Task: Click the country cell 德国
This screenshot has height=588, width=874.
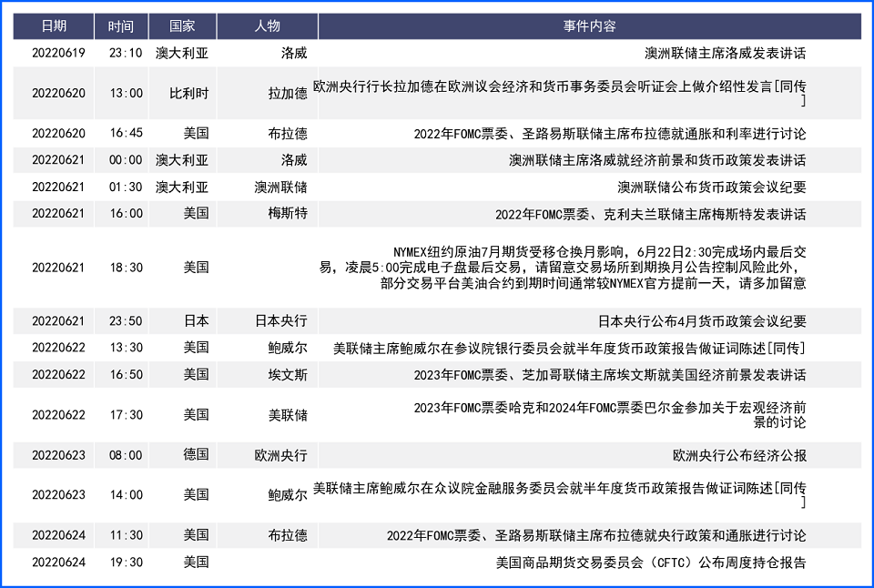Action: 197,455
